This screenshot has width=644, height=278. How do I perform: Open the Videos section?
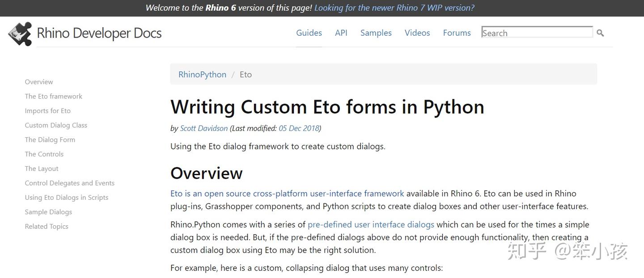point(417,33)
